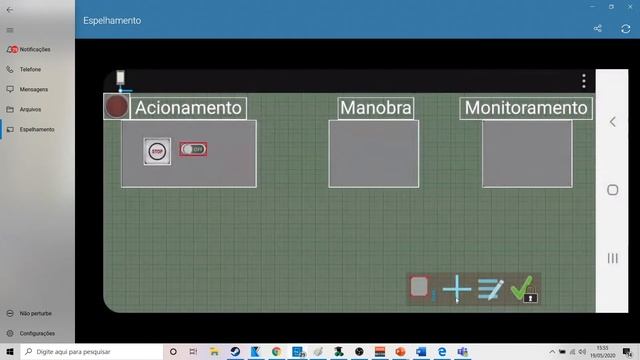Tap the phone home button
The width and height of the screenshot is (640, 360).
pos(612,190)
